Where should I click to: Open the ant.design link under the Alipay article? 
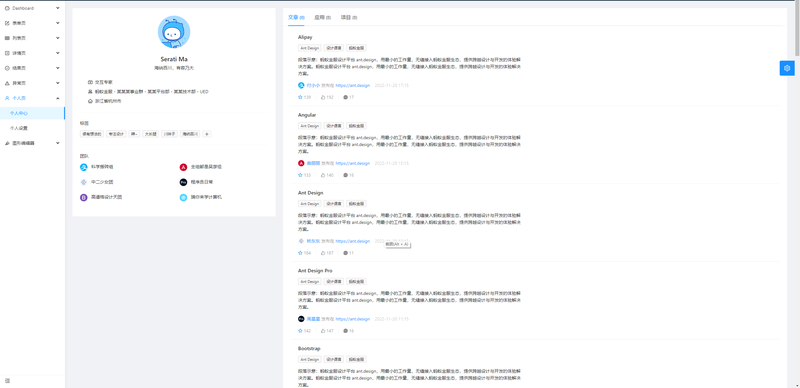(x=353, y=85)
